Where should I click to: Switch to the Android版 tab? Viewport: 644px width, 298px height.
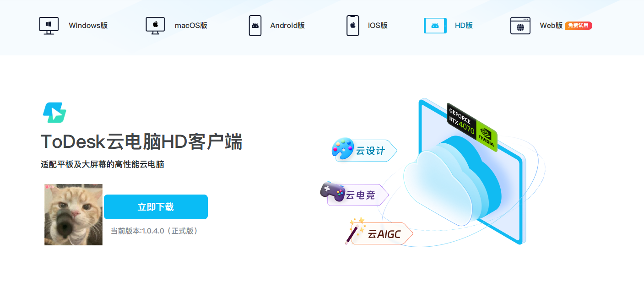tap(287, 26)
